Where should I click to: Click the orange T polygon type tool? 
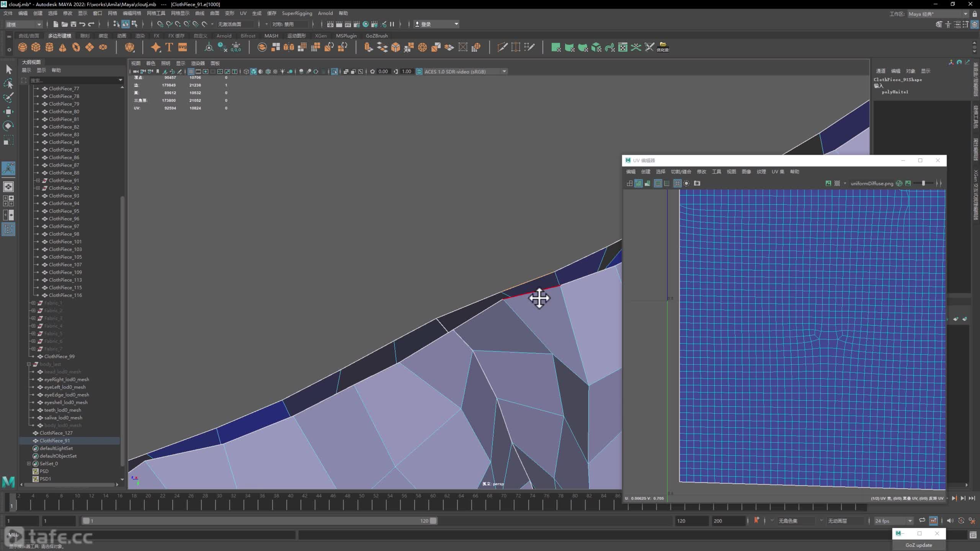(169, 47)
